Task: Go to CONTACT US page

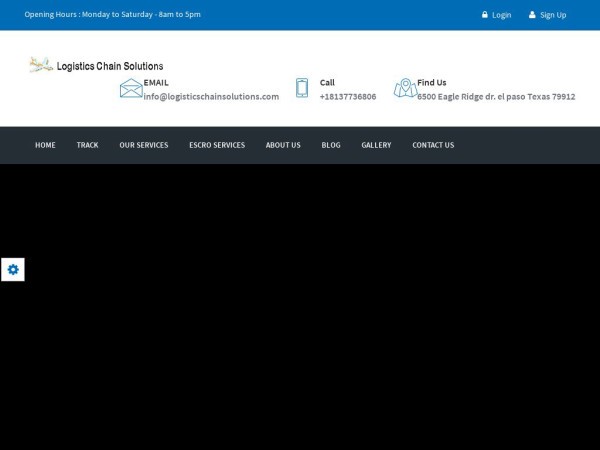Action: (x=433, y=145)
